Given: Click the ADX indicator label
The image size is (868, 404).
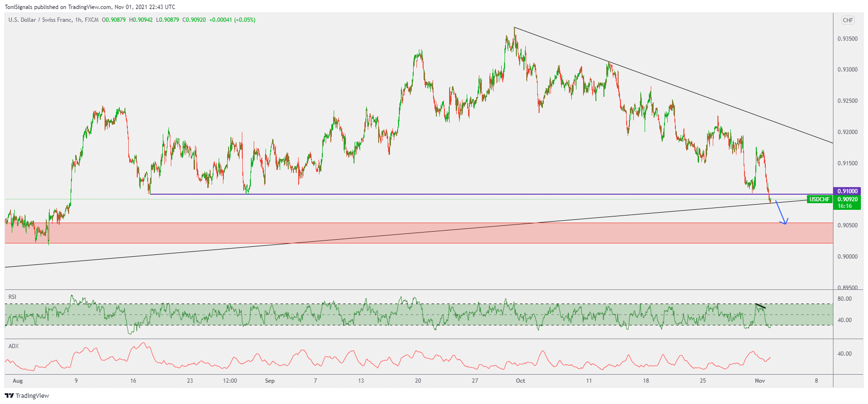Looking at the screenshot, I should pos(14,346).
